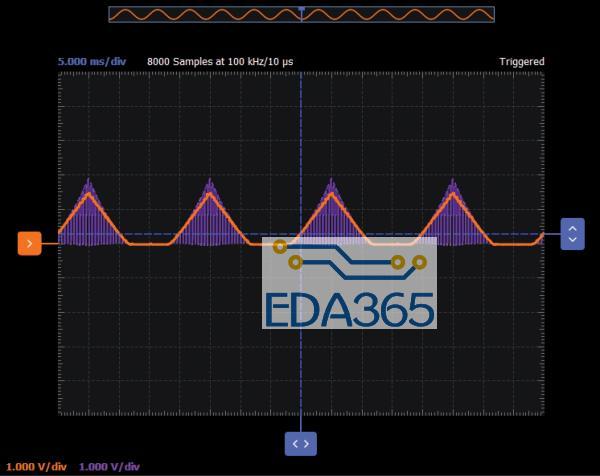The image size is (600, 476).
Task: Click the Triggered status label
Action: pos(522,62)
